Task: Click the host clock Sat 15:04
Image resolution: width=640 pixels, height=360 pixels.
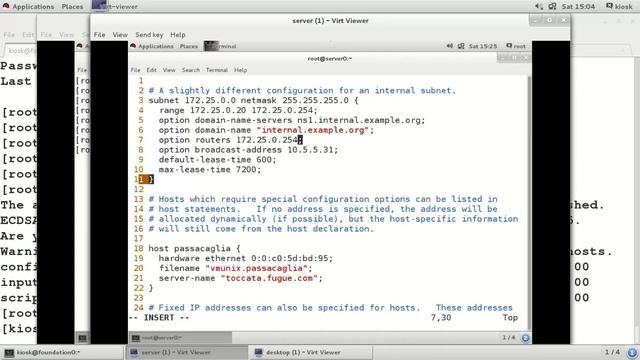Action: point(578,7)
